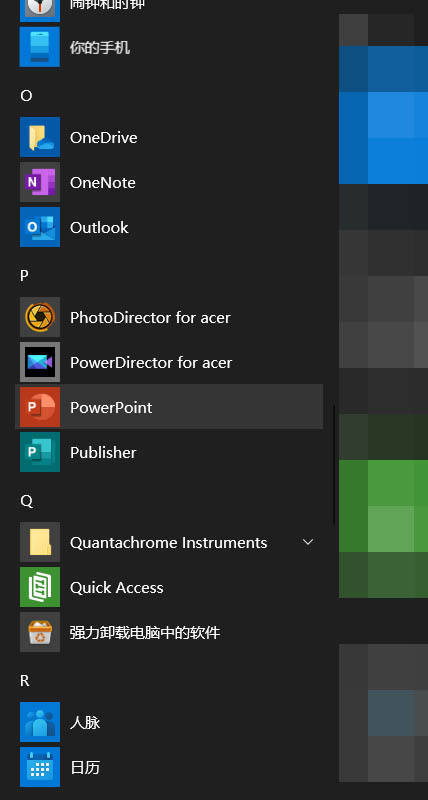This screenshot has height=800, width=428.
Task: Launch OneNote from its purple icon
Action: point(40,182)
